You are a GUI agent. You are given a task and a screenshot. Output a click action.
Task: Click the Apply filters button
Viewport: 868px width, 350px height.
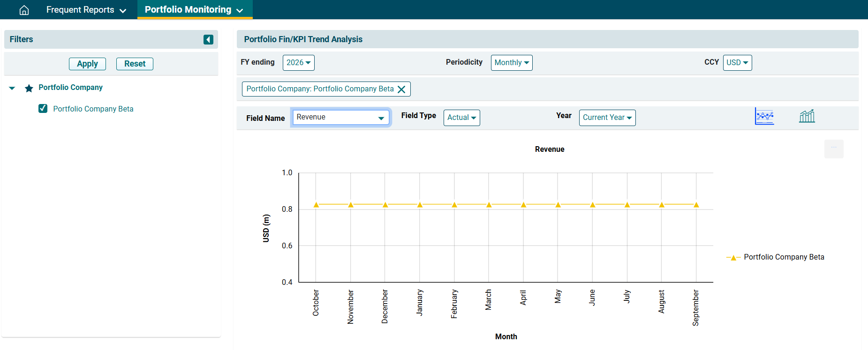tap(87, 64)
